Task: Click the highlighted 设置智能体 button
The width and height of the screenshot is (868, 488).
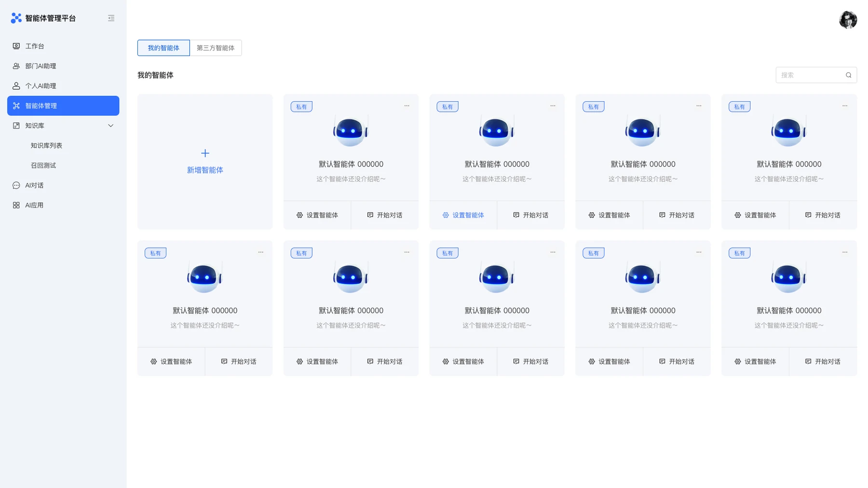Action: point(463,215)
